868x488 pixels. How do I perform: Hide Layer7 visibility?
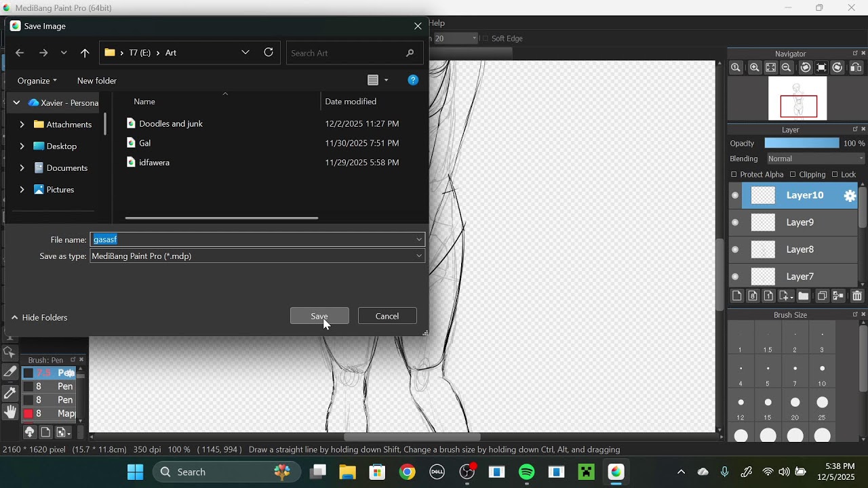[x=735, y=277]
